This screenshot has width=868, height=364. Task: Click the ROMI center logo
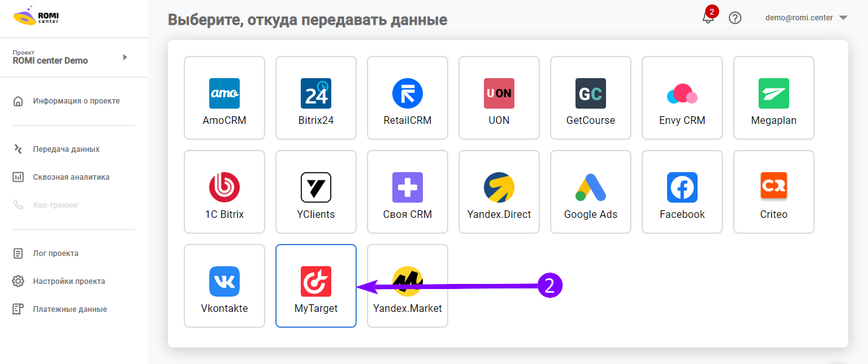point(36,15)
